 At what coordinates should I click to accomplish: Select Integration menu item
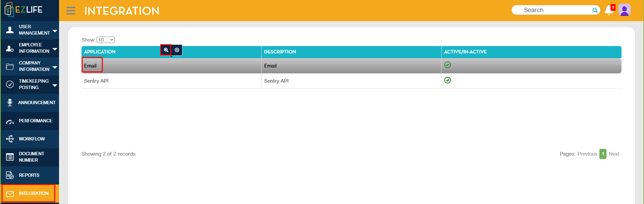click(x=30, y=193)
